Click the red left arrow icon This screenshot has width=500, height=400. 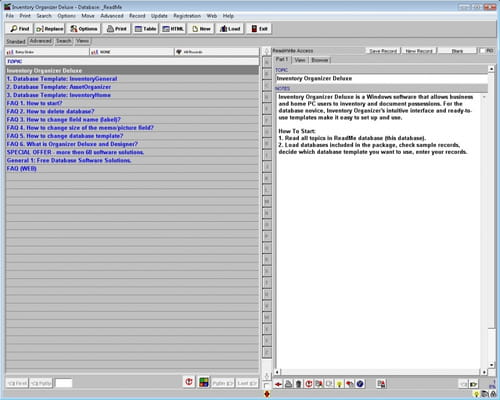pyautogui.click(x=278, y=384)
